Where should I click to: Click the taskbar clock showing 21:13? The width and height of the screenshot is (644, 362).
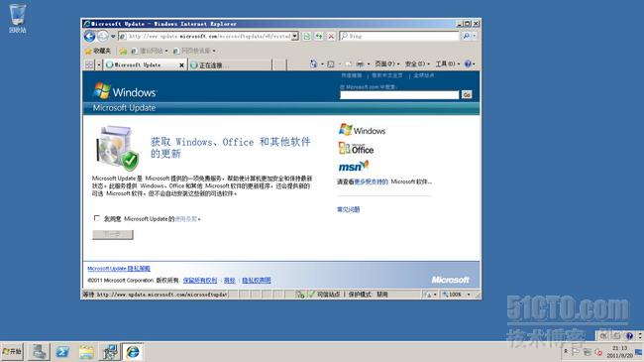619,352
